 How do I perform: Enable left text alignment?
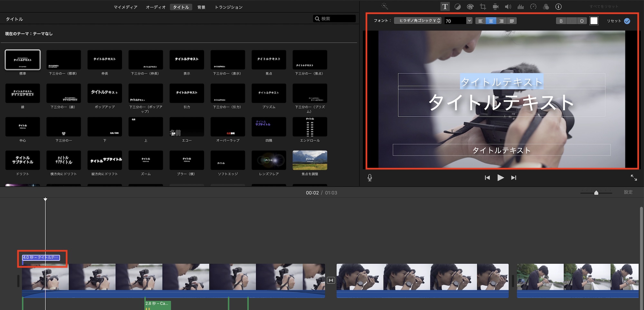coord(480,21)
